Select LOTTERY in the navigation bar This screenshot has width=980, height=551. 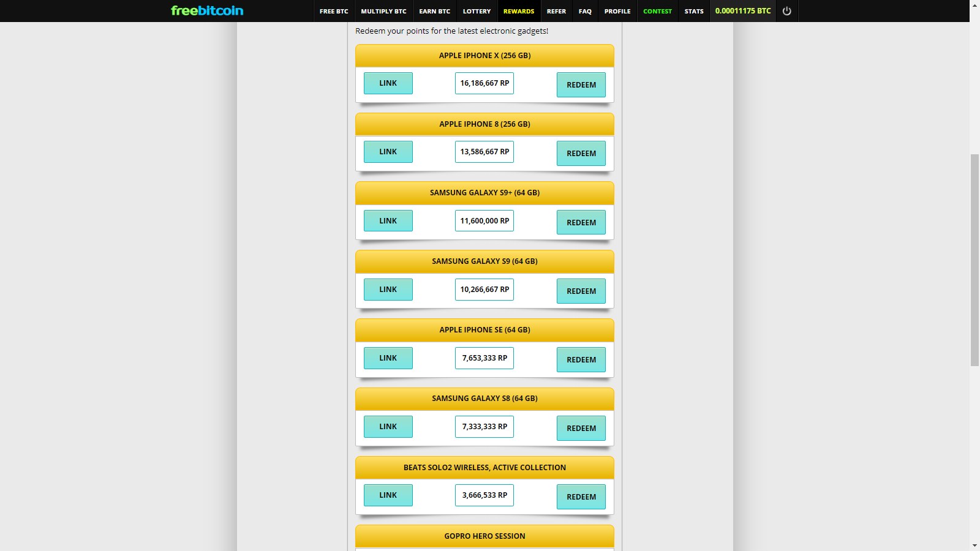tap(477, 11)
